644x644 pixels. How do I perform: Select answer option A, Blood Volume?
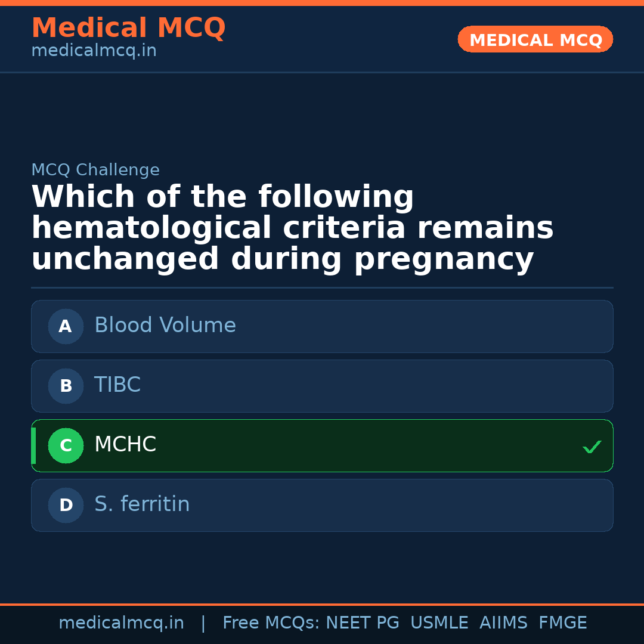pyautogui.click(x=322, y=326)
